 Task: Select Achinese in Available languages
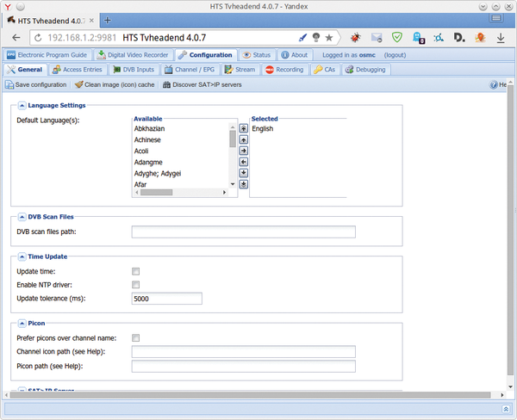click(x=147, y=139)
